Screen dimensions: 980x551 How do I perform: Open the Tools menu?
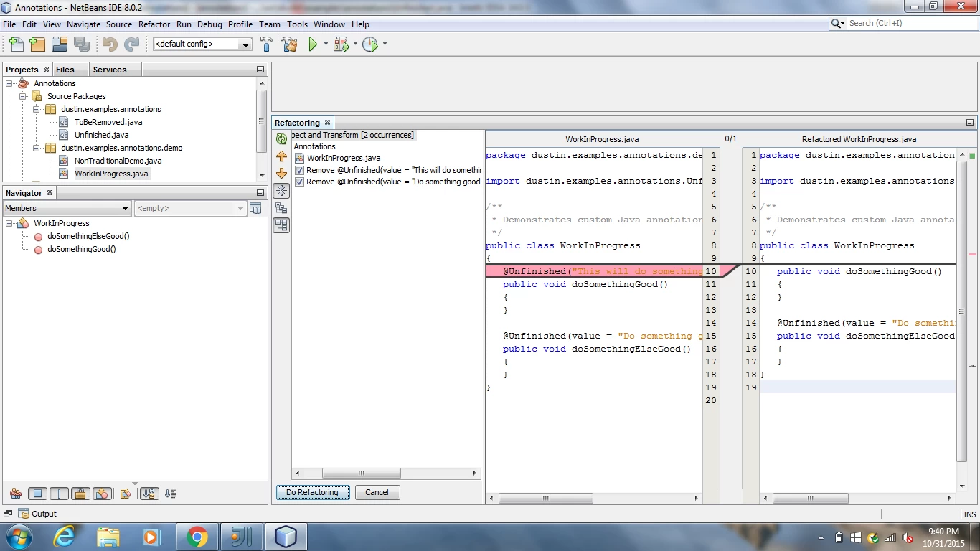click(297, 24)
